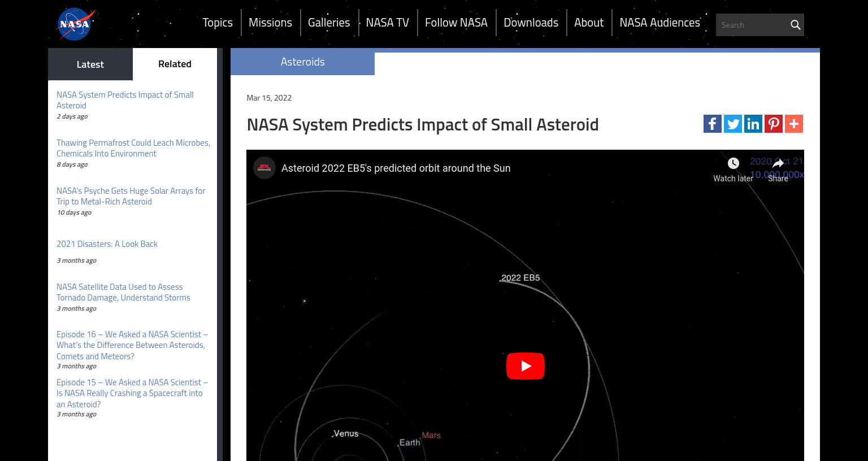Open Psyche Gets Huge Solar Arrays article

click(x=131, y=196)
